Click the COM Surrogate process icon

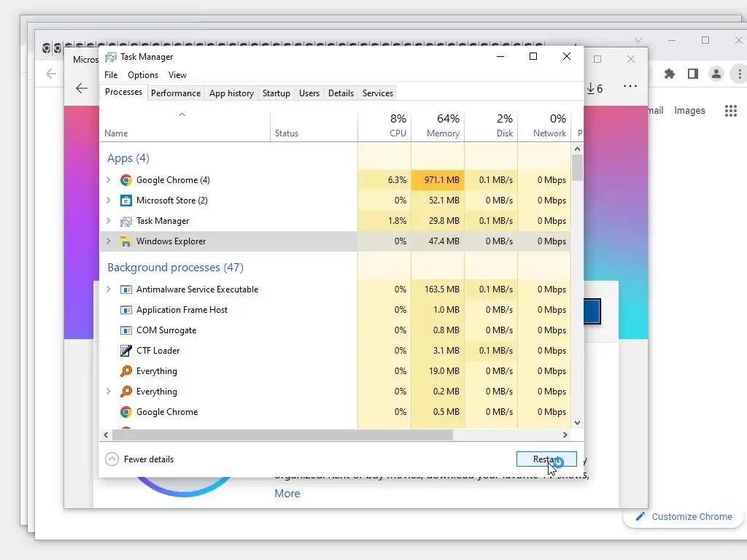[125, 330]
